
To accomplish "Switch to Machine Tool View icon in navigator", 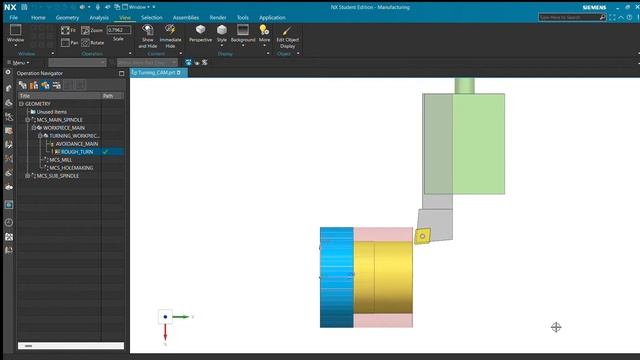I will pos(34,85).
